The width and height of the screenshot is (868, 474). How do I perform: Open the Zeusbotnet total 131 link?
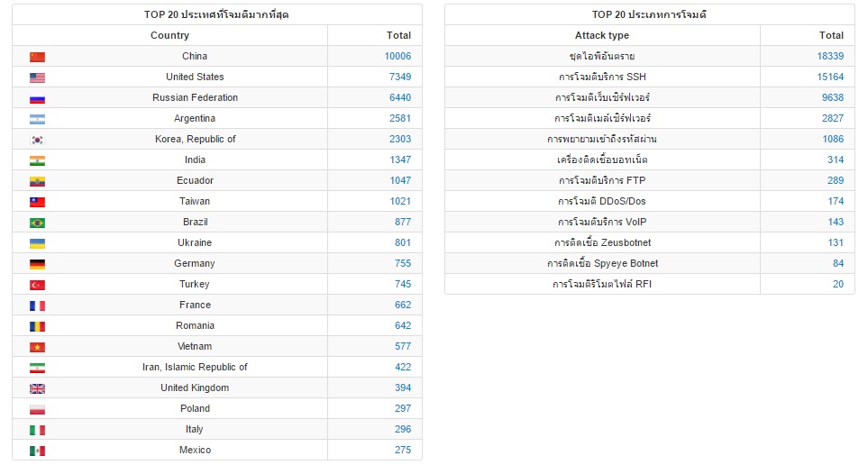(x=836, y=242)
